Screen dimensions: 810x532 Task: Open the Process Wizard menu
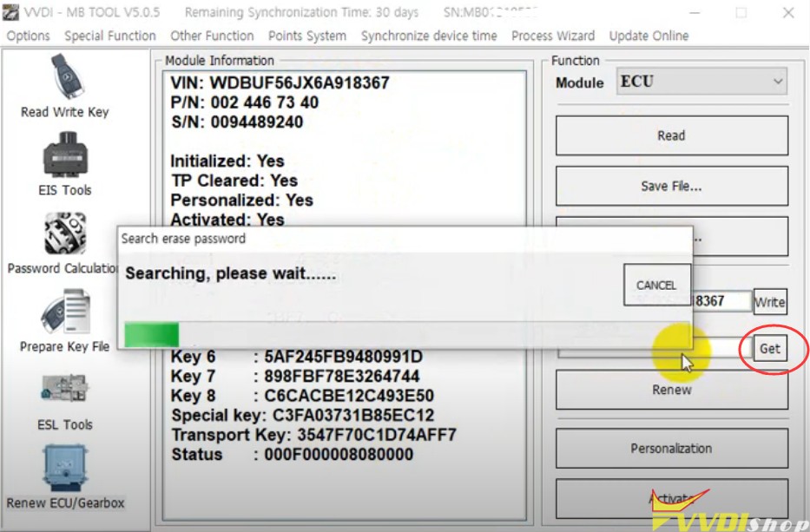(x=553, y=36)
